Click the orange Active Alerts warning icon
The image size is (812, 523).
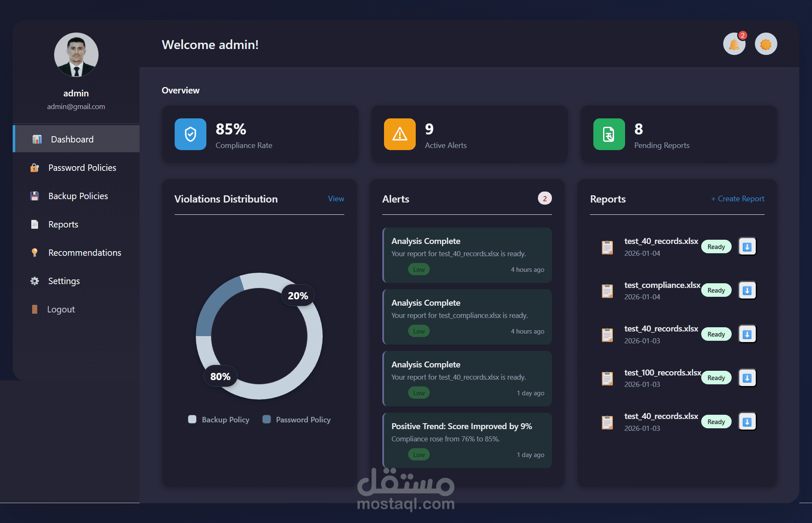(400, 134)
